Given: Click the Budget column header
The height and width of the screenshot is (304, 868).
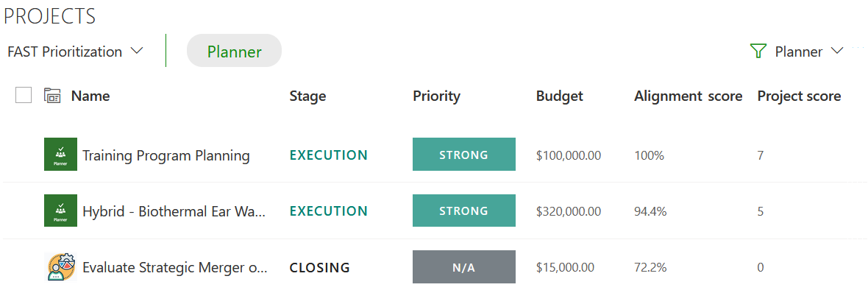Looking at the screenshot, I should pyautogui.click(x=559, y=96).
